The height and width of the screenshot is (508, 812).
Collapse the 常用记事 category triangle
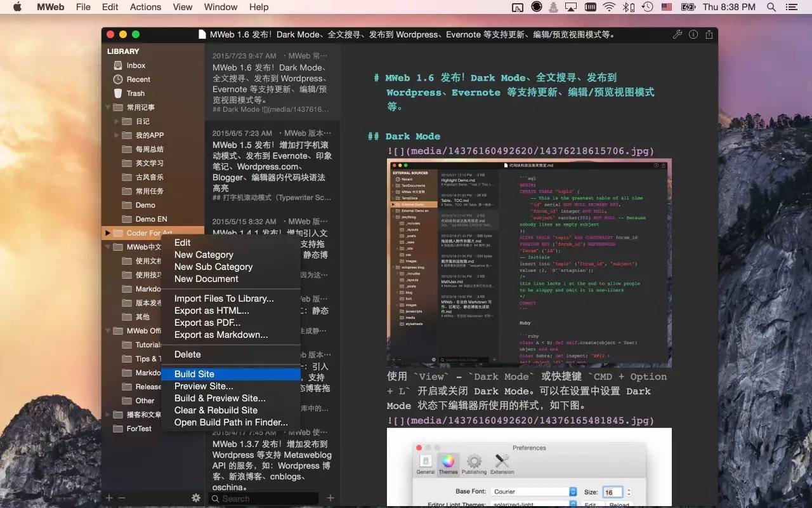108,107
